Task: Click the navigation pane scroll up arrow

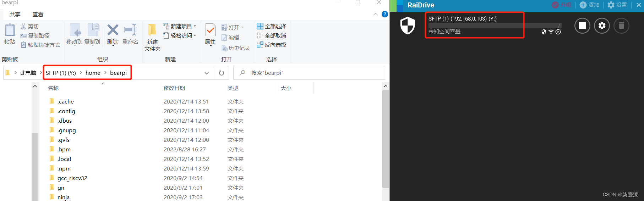Action: [x=35, y=86]
